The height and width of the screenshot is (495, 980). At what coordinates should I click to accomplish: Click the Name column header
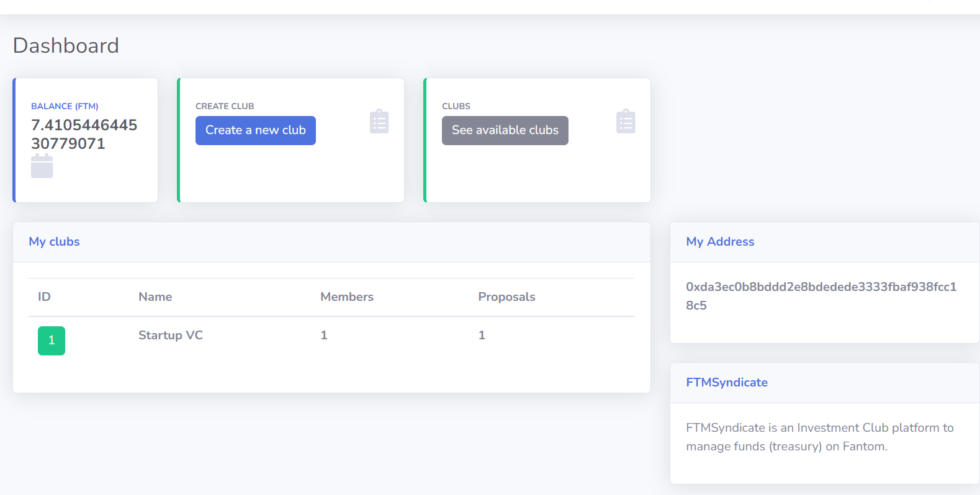(x=155, y=297)
